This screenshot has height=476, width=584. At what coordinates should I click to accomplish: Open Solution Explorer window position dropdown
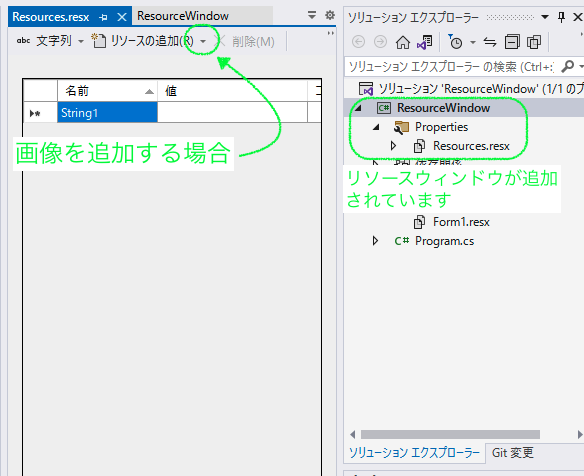coord(545,17)
